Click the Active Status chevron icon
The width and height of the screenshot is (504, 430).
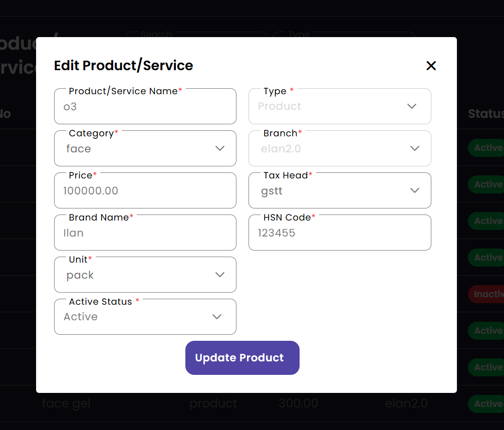coord(217,317)
